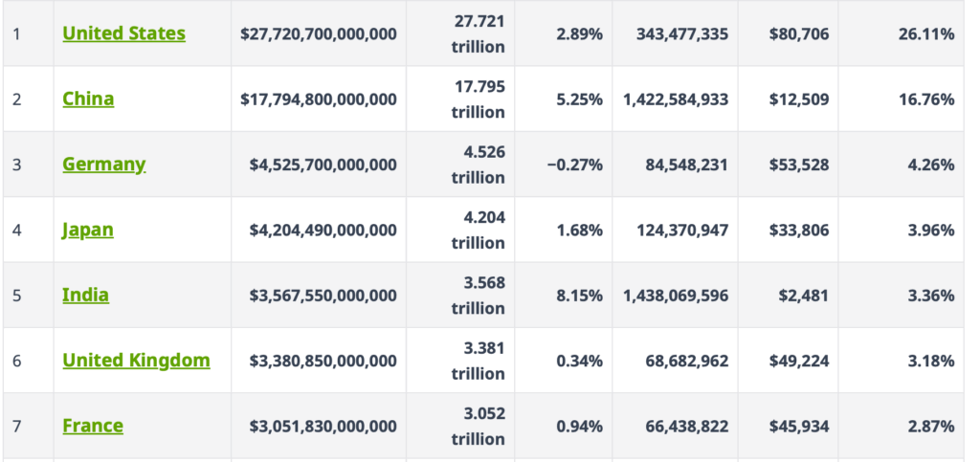Click the 26.11% world share cell
Screen dimensions: 980x462
click(x=926, y=34)
